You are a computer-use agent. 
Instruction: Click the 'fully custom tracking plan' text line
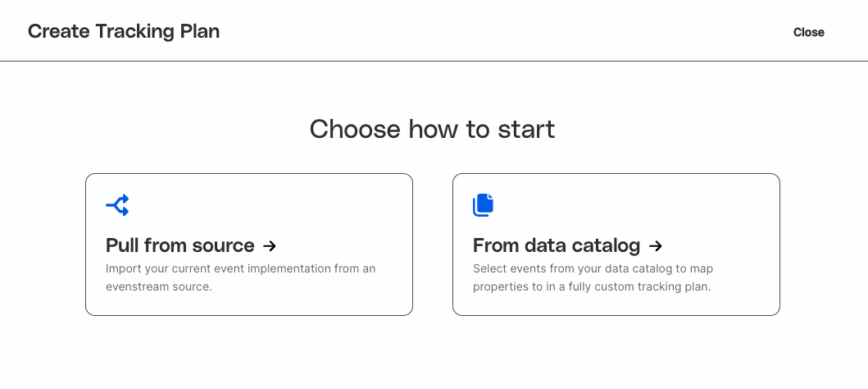pos(593,287)
